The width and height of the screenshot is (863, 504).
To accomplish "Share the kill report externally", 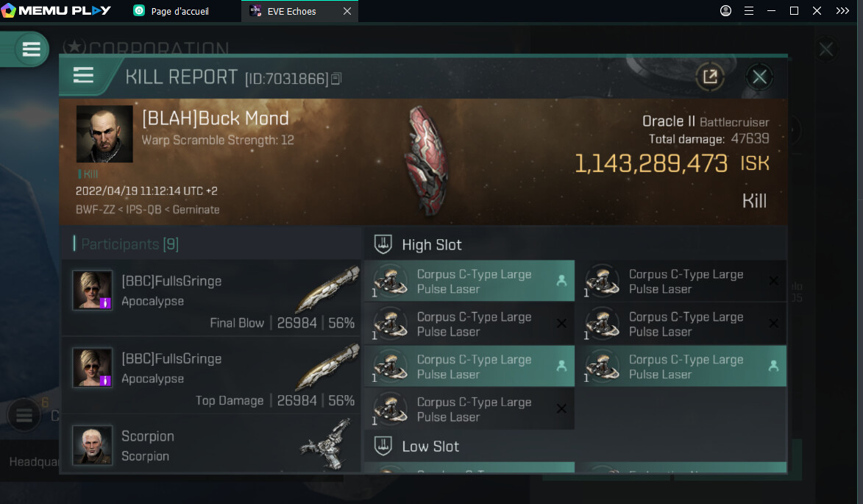I will [710, 77].
